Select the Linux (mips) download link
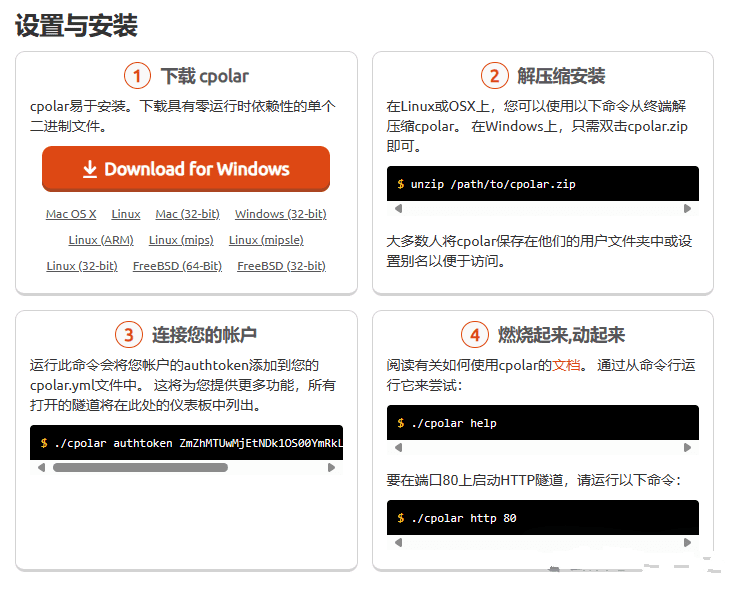751x592 pixels. [181, 240]
